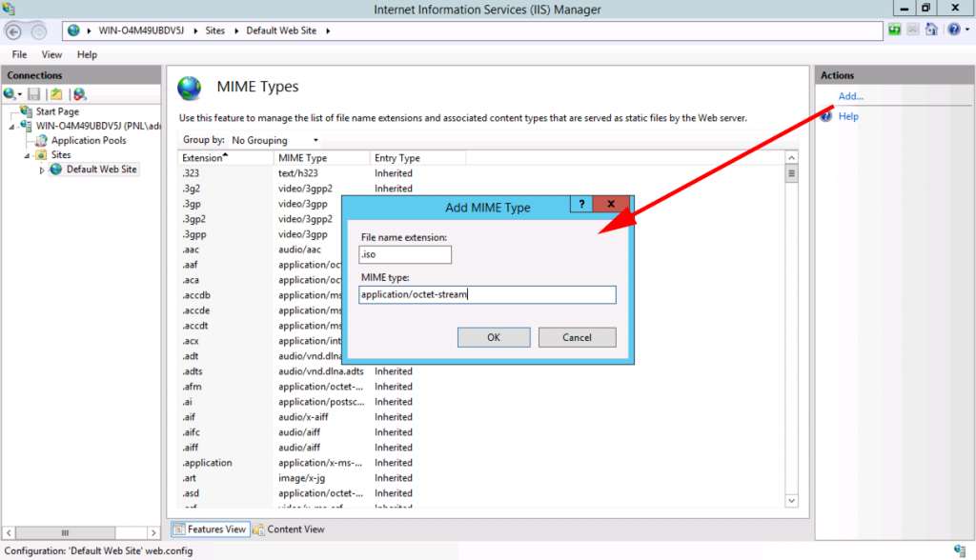Click the green Refresh icon in the toolbar
Screen dimensions: 976x560
click(894, 30)
